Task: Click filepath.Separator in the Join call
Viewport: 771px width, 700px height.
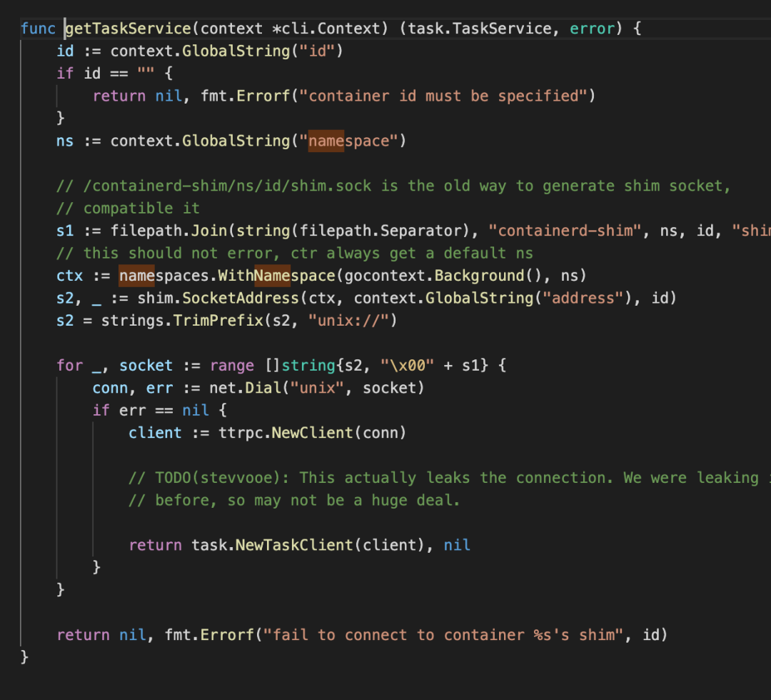Action: (x=381, y=231)
